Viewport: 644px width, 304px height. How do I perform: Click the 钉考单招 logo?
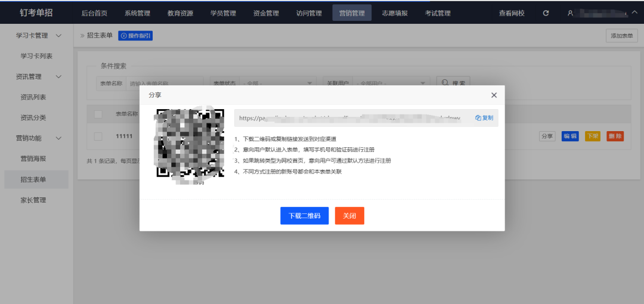36,13
